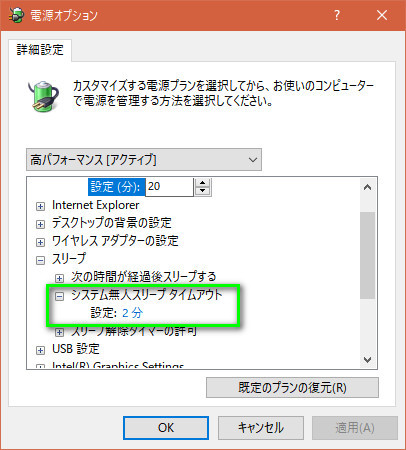Decrease minutes with the spinner down arrow
This screenshot has width=406, height=450.
(203, 191)
